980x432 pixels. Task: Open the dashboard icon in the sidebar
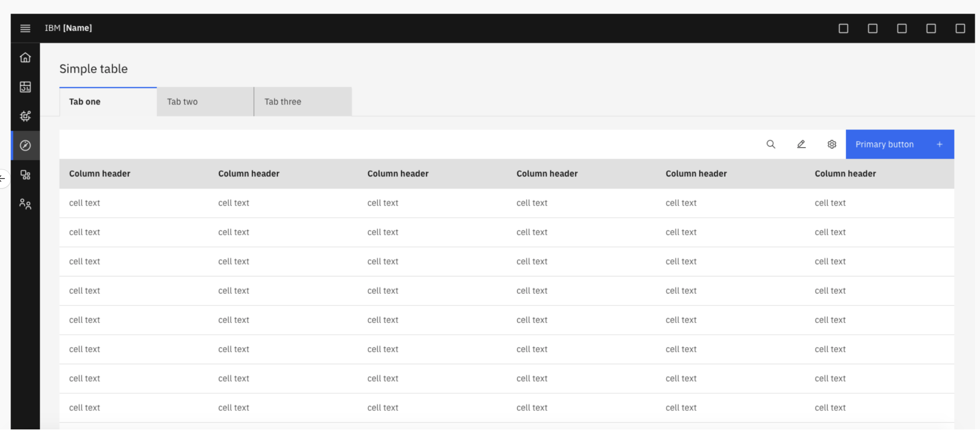pyautogui.click(x=25, y=87)
